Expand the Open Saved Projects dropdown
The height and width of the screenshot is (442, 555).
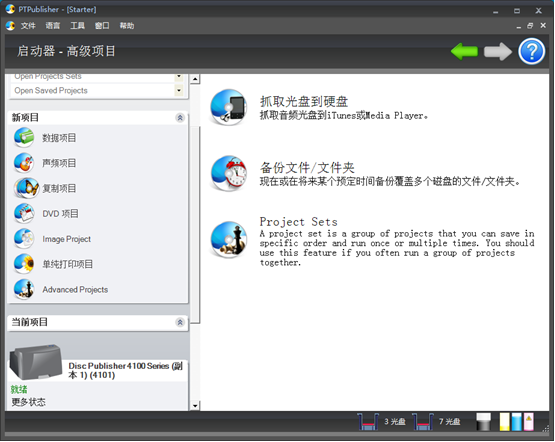point(179,91)
